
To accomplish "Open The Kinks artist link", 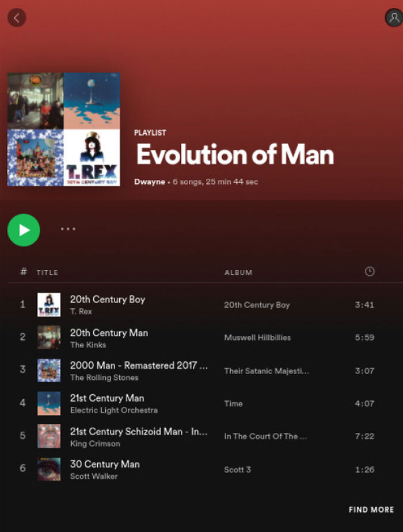I will (x=88, y=345).
